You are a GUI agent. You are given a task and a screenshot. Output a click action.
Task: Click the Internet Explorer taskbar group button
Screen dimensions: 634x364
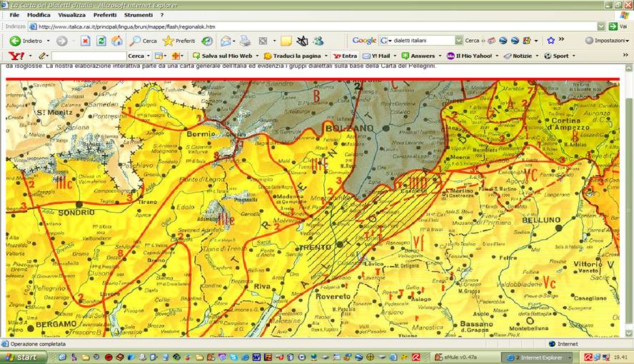537,358
